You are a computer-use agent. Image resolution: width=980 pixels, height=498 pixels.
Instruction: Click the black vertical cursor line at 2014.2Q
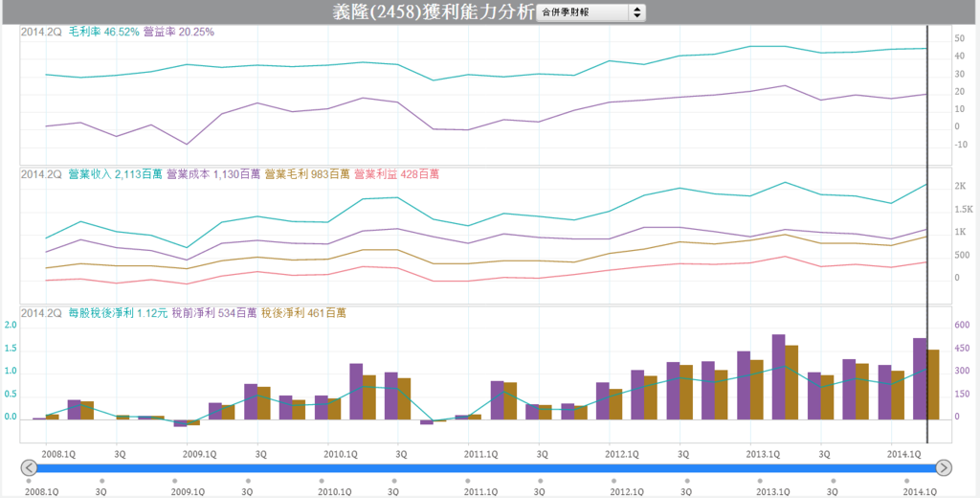pos(926,235)
